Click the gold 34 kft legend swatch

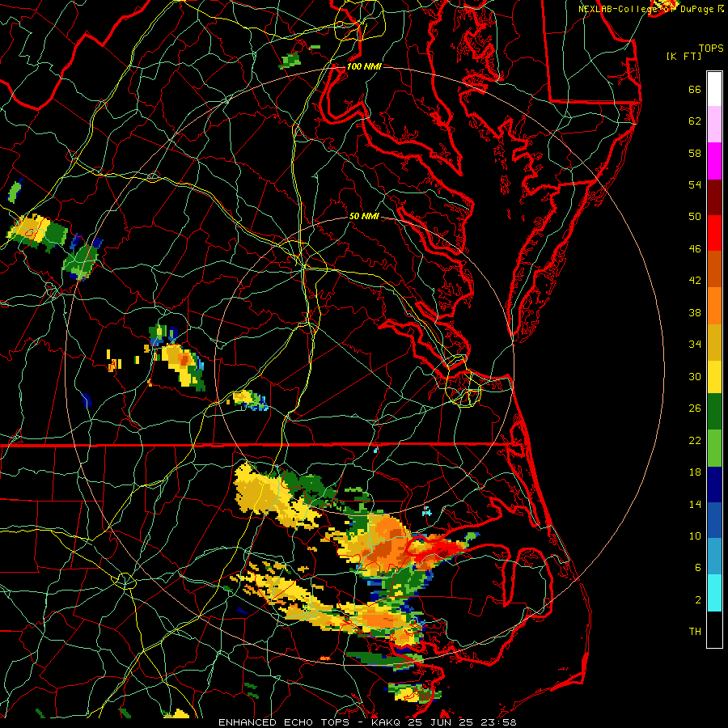714,342
